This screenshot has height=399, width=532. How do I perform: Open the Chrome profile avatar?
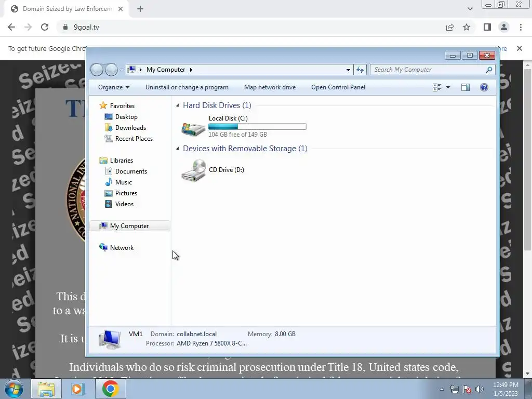point(504,27)
